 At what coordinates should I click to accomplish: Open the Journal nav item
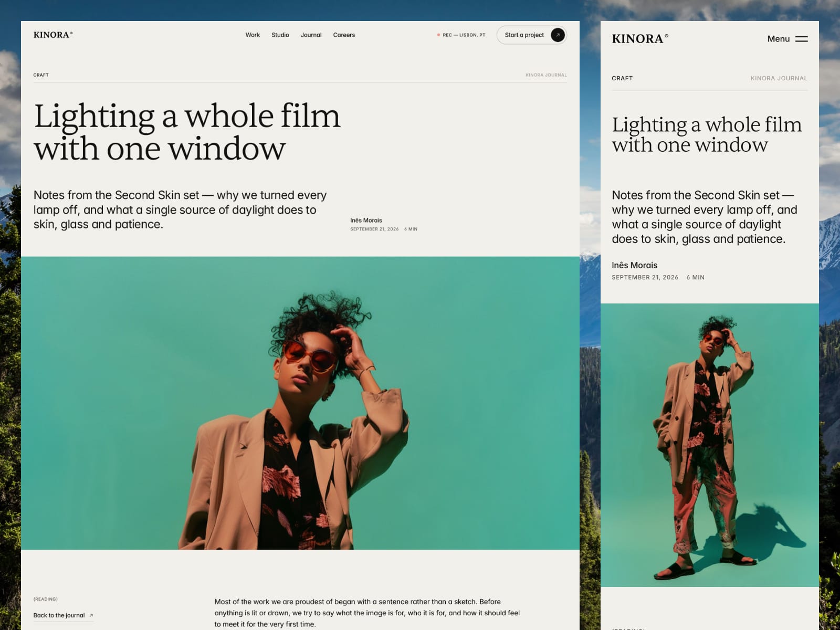coord(311,35)
